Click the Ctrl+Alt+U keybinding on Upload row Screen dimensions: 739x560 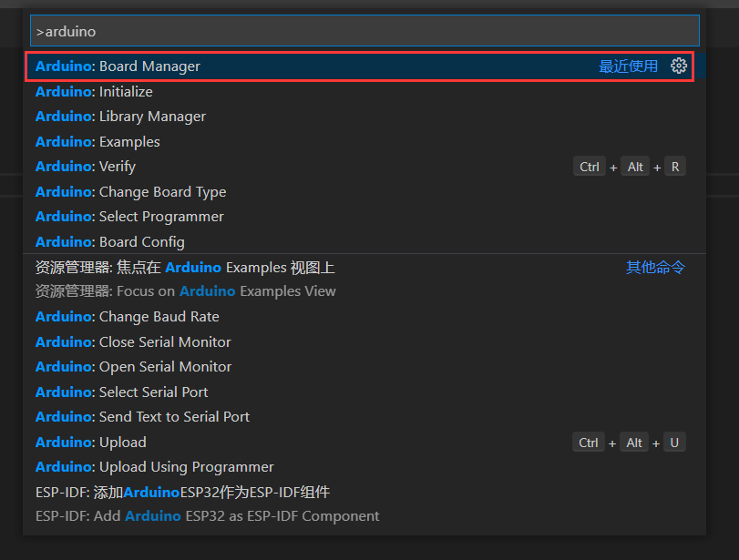click(x=629, y=443)
